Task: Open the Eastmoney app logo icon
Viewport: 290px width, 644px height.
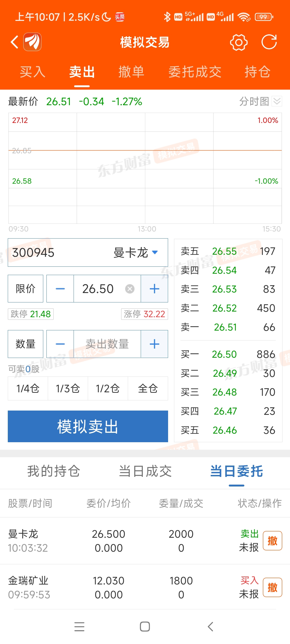Action: (32, 42)
